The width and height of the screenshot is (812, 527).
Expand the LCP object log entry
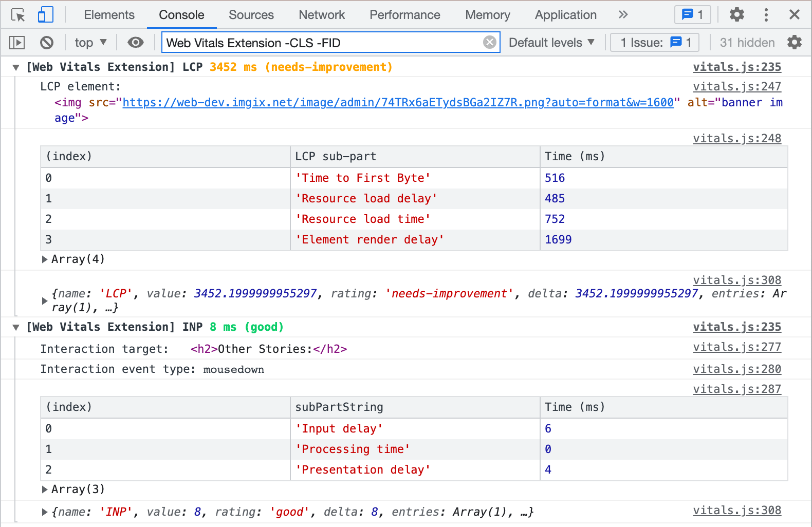[45, 301]
